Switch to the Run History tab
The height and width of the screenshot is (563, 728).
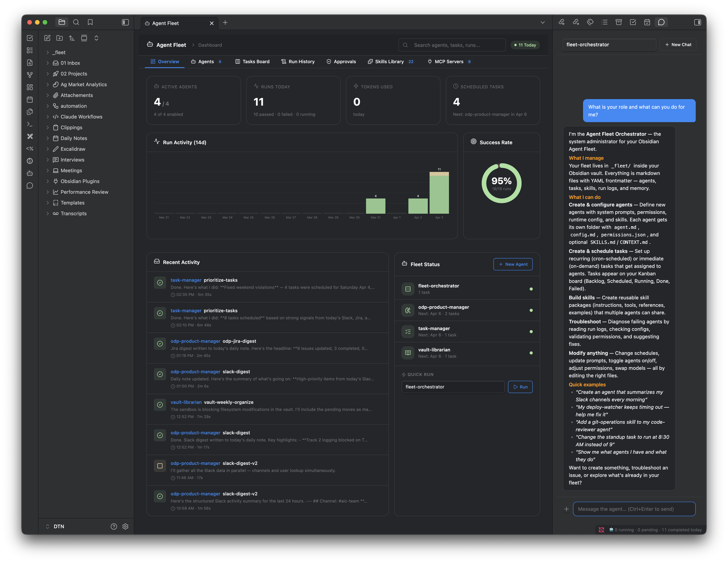[298, 62]
